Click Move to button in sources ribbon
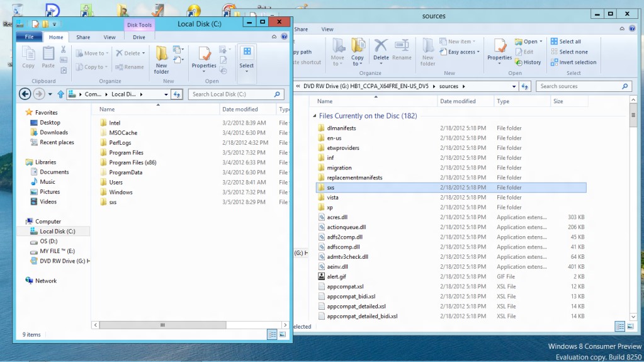 click(337, 52)
